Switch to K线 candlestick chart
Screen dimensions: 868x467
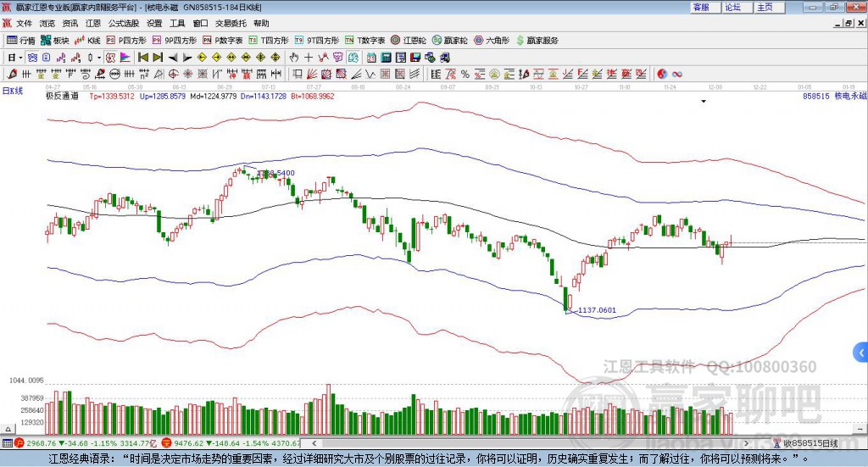(x=87, y=41)
